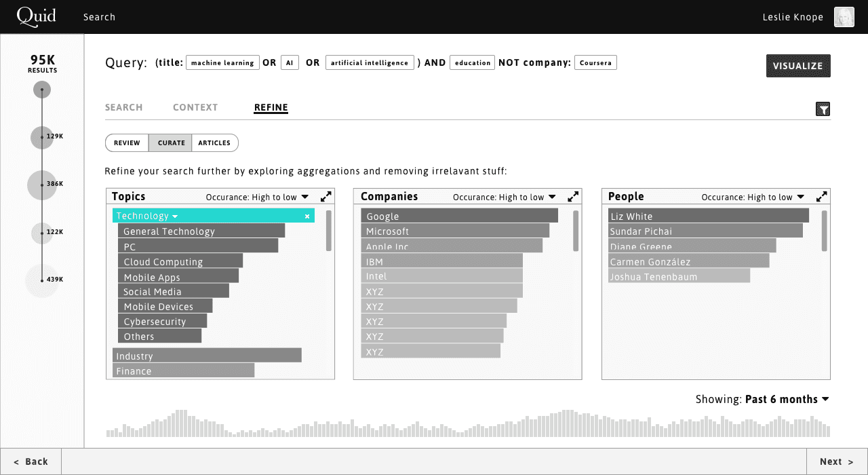
Task: Switch to the SEARCH tab
Action: point(124,107)
